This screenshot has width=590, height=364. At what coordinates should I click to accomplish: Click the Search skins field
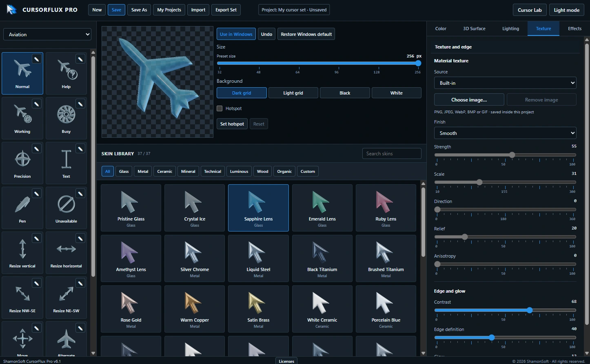392,154
